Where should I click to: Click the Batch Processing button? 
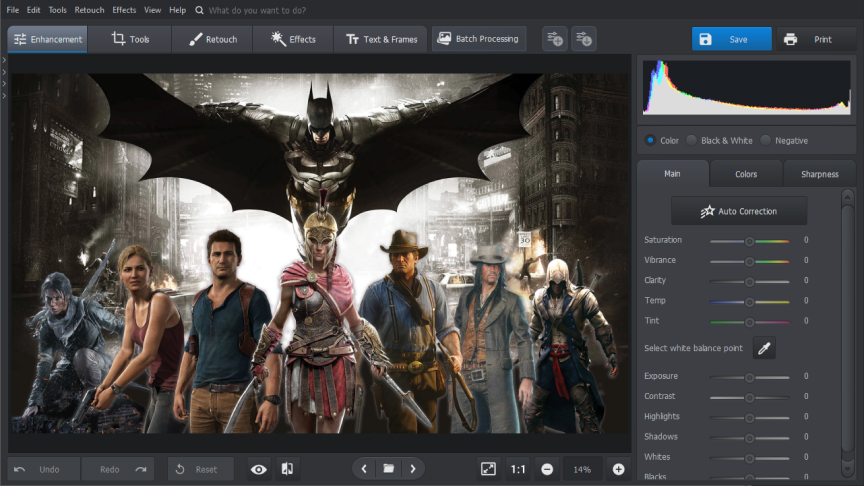pyautogui.click(x=478, y=39)
